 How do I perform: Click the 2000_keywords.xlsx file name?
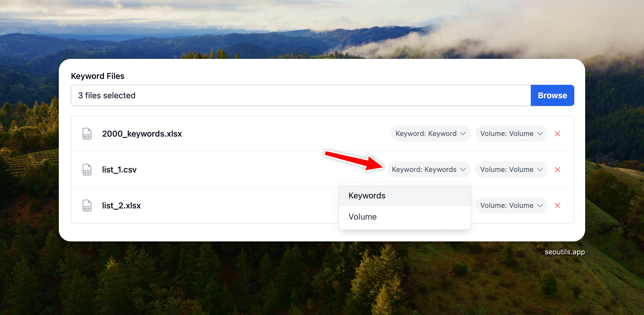(x=142, y=134)
